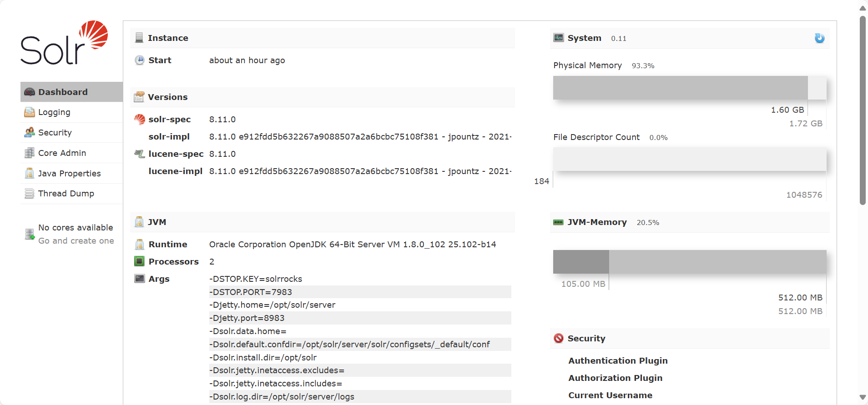Select the '184' file descriptor value

[541, 181]
